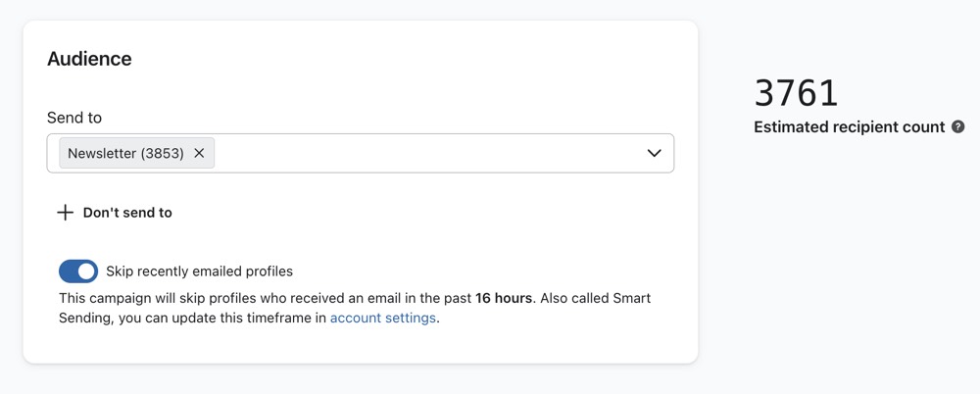Click the bold 16 hours text
980x394 pixels.
tap(504, 298)
